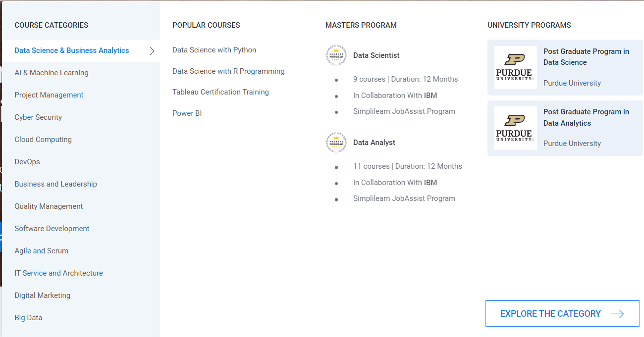Click Tableau Certification Training link
The width and height of the screenshot is (644, 337).
click(x=220, y=92)
